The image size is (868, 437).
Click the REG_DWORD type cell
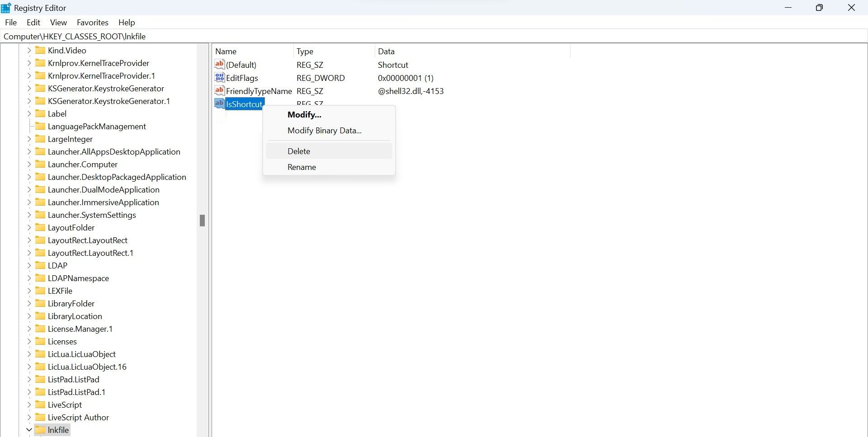click(321, 78)
